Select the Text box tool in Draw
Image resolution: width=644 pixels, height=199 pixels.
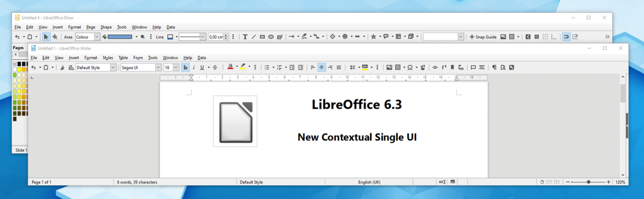pos(245,37)
